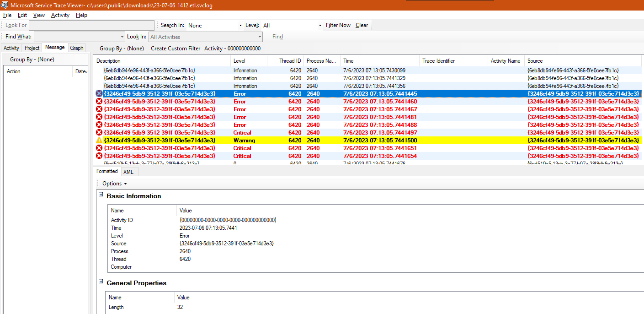Click the Thread value 6420 in Basic Information
Screen dimensions: 644x314
(185, 259)
